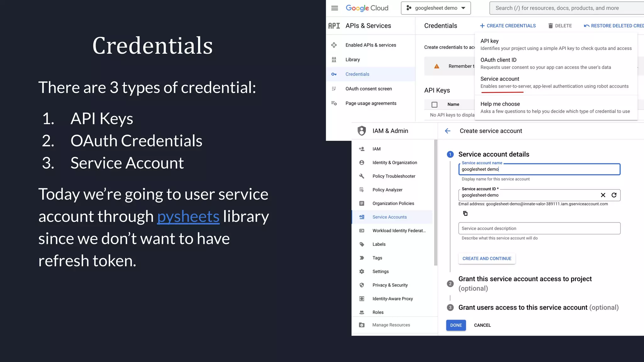The height and width of the screenshot is (362, 644).
Task: Select Help me choose option
Action: [556, 107]
